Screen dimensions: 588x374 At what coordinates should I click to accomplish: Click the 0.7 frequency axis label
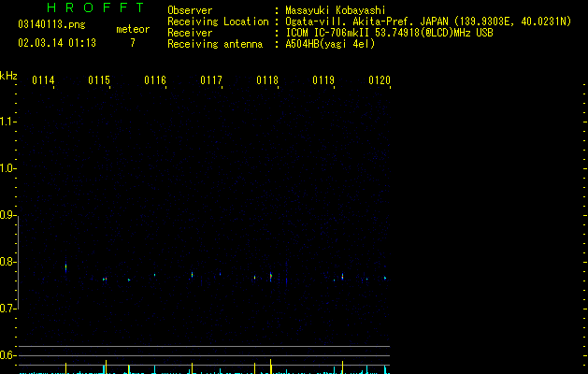(7, 309)
